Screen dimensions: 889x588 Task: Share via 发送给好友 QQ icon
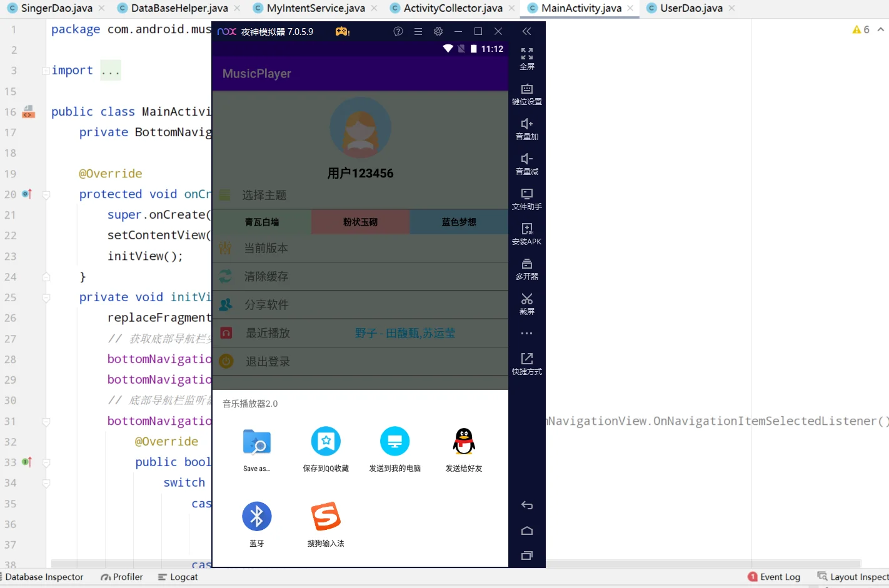[463, 449]
